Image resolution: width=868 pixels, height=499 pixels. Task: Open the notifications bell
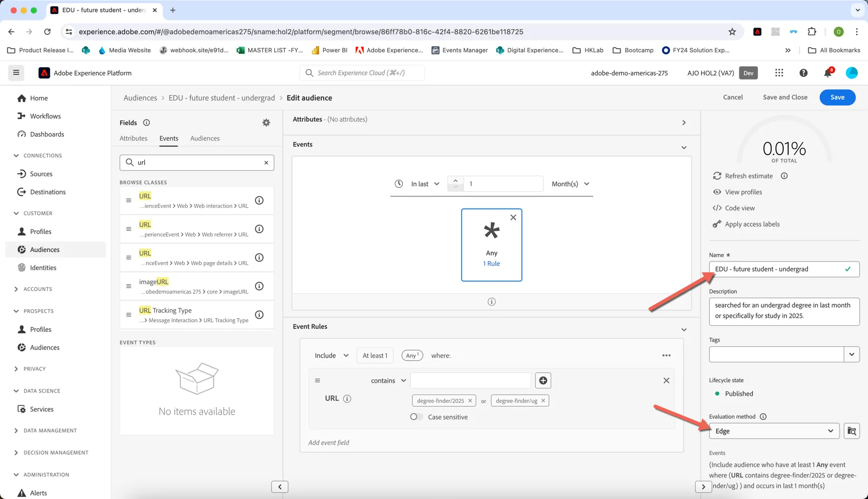point(827,73)
